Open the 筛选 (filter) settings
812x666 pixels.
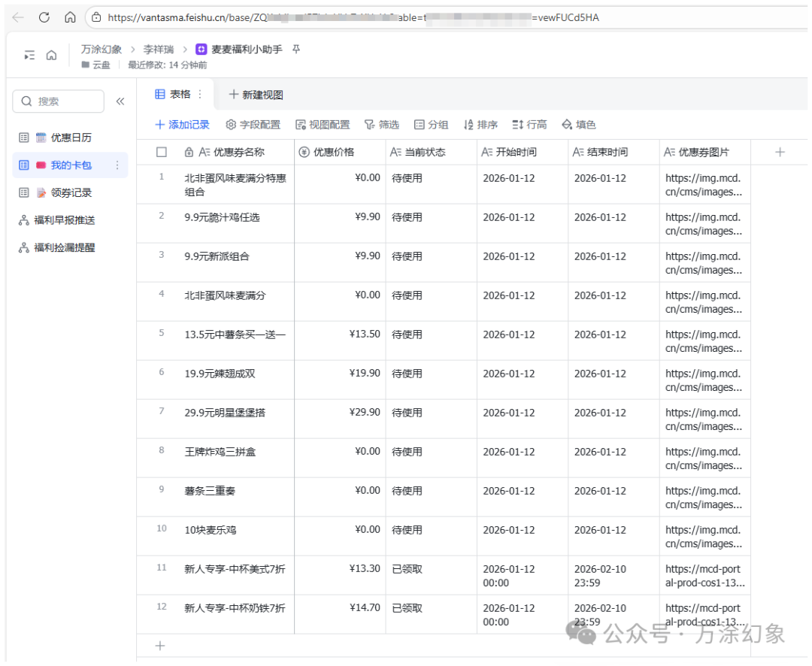pyautogui.click(x=382, y=124)
